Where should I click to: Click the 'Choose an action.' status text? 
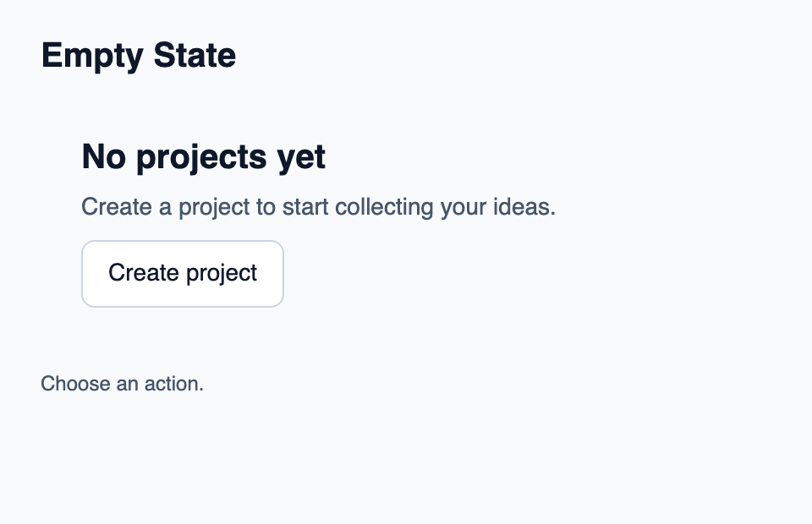122,384
